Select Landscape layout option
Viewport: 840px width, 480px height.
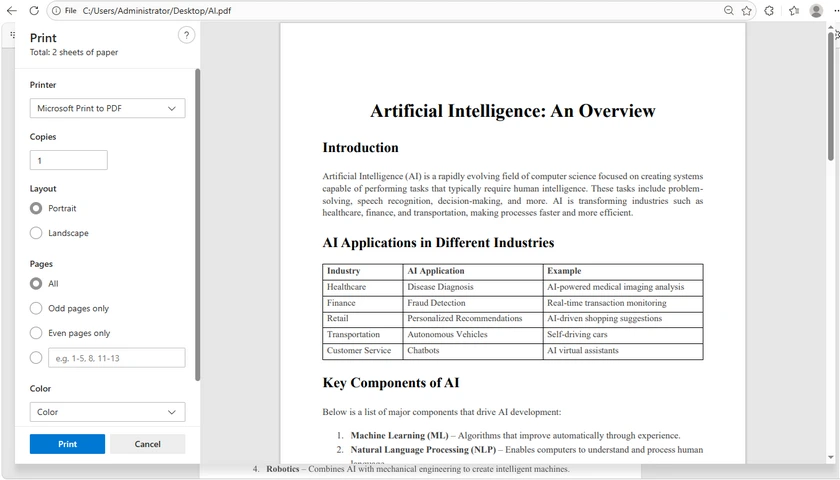coord(36,233)
